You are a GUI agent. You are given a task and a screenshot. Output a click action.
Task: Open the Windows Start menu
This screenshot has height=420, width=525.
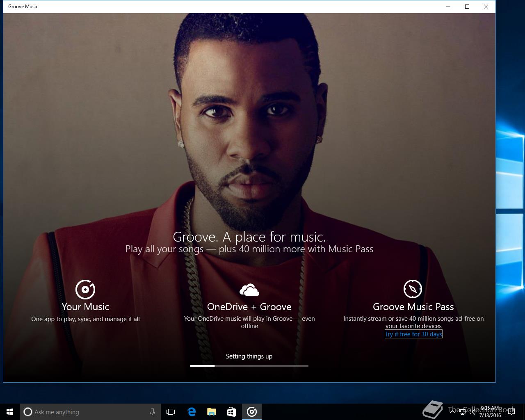click(x=10, y=412)
